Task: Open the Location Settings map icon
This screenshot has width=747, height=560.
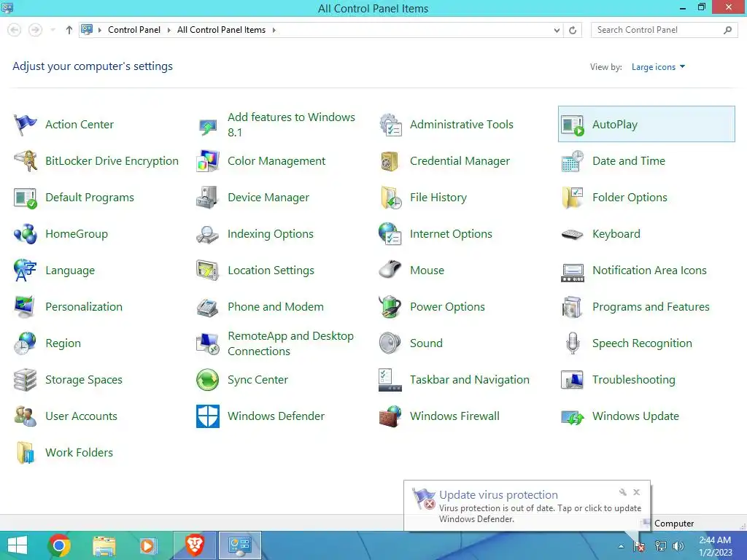Action: [x=208, y=271]
